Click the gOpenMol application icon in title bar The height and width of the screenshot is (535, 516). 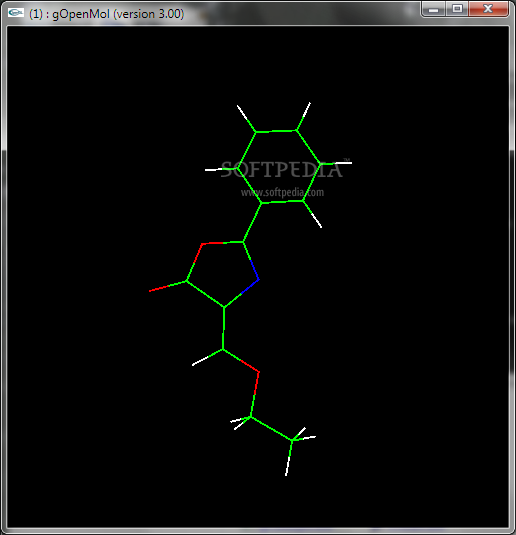tap(16, 13)
